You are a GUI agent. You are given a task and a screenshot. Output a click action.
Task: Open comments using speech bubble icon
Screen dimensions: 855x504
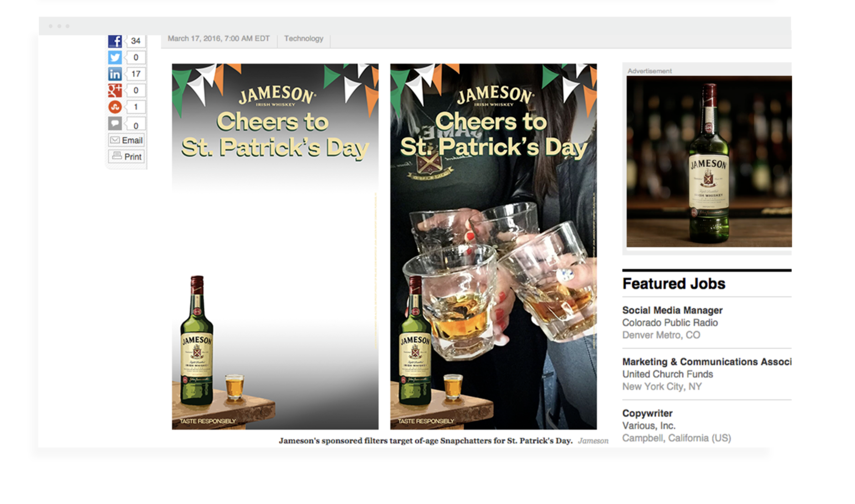[115, 123]
